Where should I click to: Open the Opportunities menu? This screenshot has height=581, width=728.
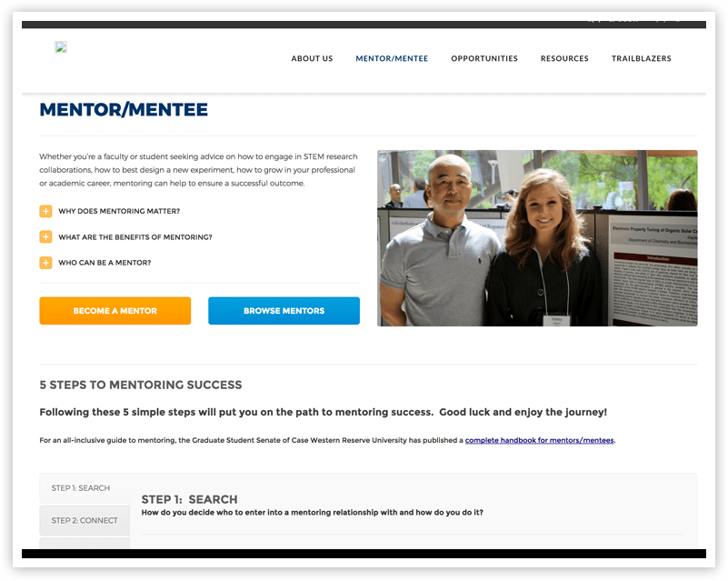(x=484, y=58)
